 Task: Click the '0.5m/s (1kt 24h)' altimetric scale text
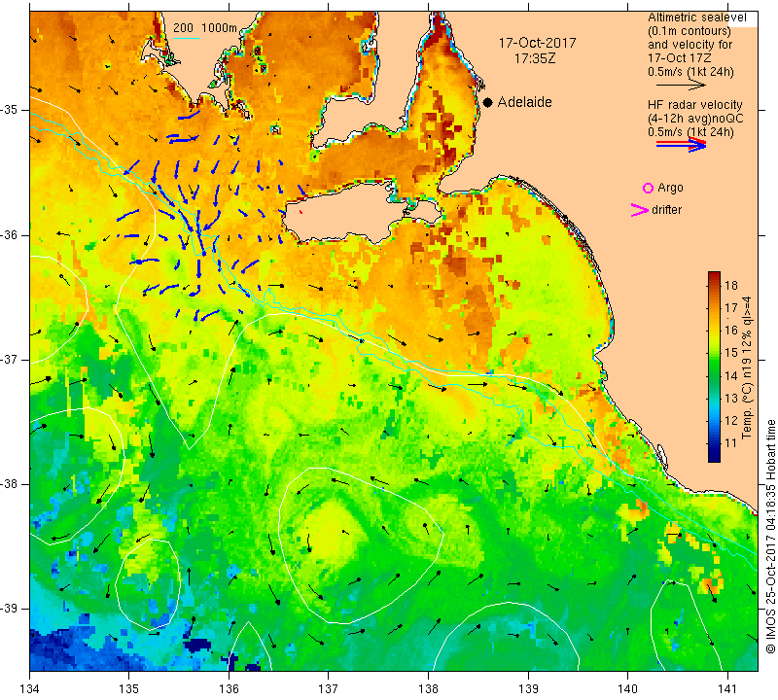[x=690, y=71]
